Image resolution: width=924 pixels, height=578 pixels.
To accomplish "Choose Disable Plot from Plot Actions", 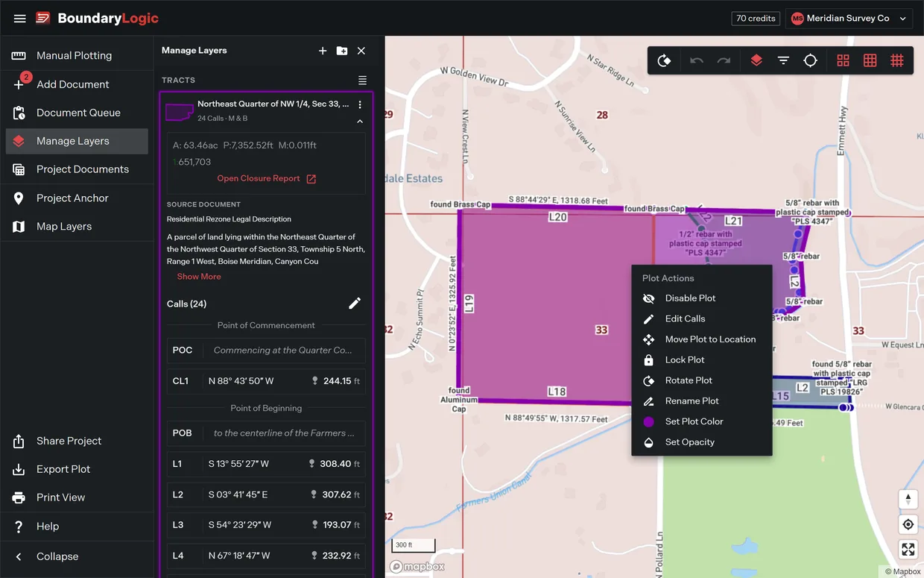I will coord(701,298).
